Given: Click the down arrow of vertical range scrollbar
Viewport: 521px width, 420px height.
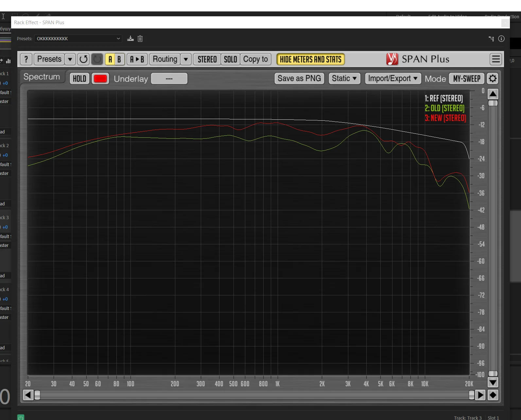Looking at the screenshot, I should point(493,382).
